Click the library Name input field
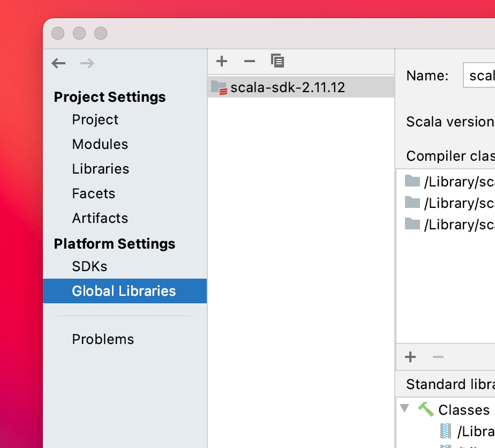This screenshot has width=495, height=448. (x=479, y=76)
